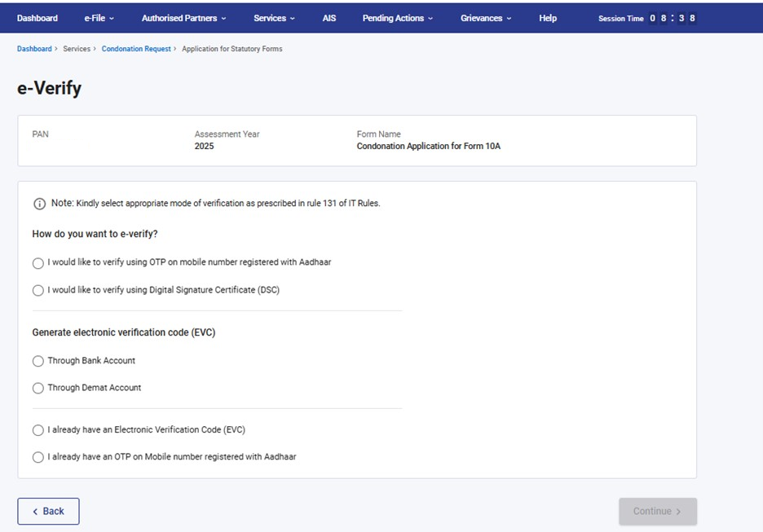Open the Authorised Partners dropdown

(183, 18)
